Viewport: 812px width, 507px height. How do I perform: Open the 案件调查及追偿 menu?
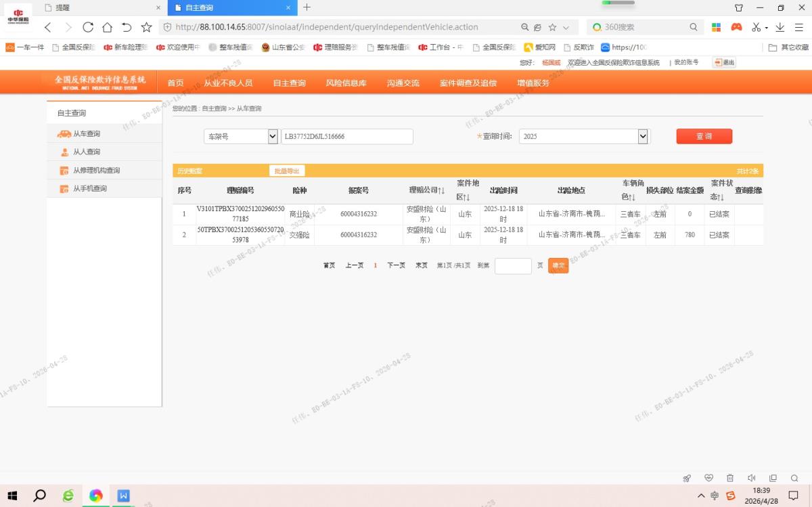(x=468, y=83)
